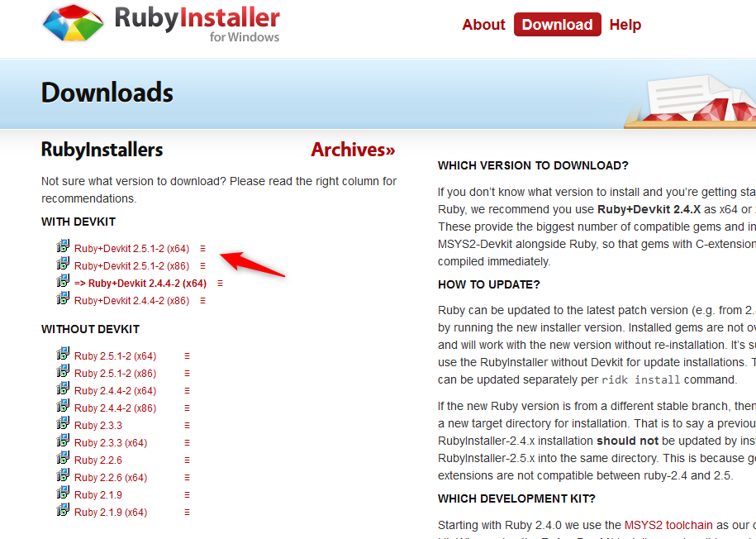The height and width of the screenshot is (539, 756).
Task: Open info marker for Ruby+Devkit 2.4.4-2 (x86)
Action: 203,301
